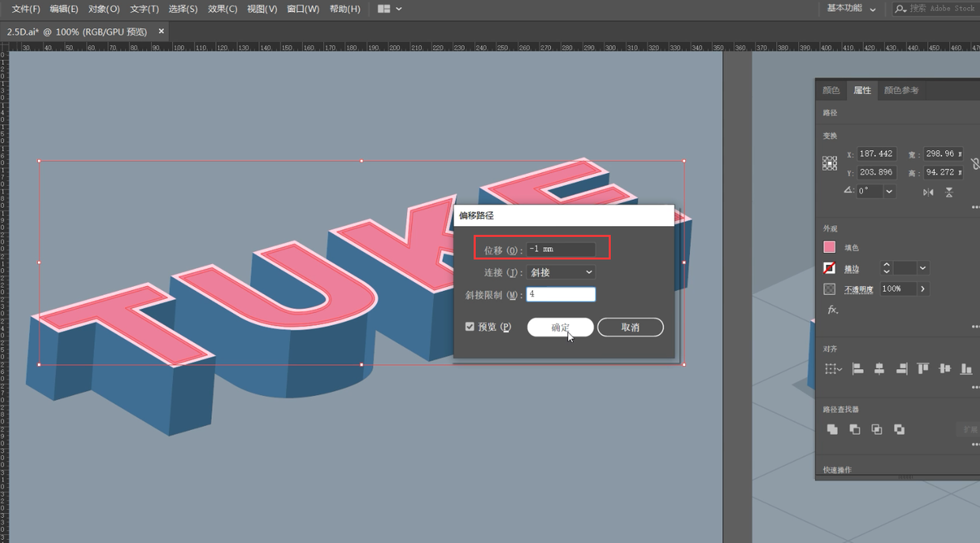Click the Pathfinder intersect icon

pyautogui.click(x=876, y=429)
